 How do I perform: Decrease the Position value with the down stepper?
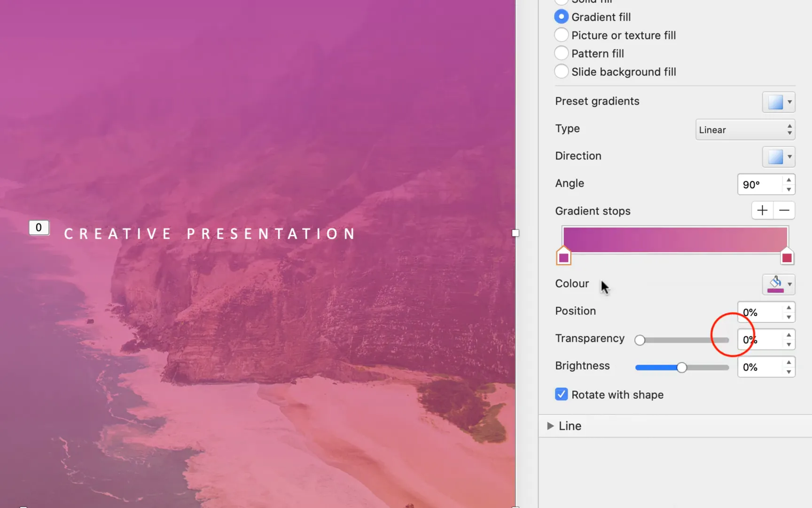click(789, 316)
